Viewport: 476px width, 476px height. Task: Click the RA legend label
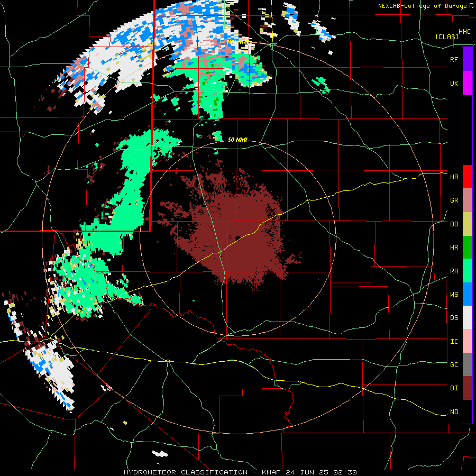(454, 271)
